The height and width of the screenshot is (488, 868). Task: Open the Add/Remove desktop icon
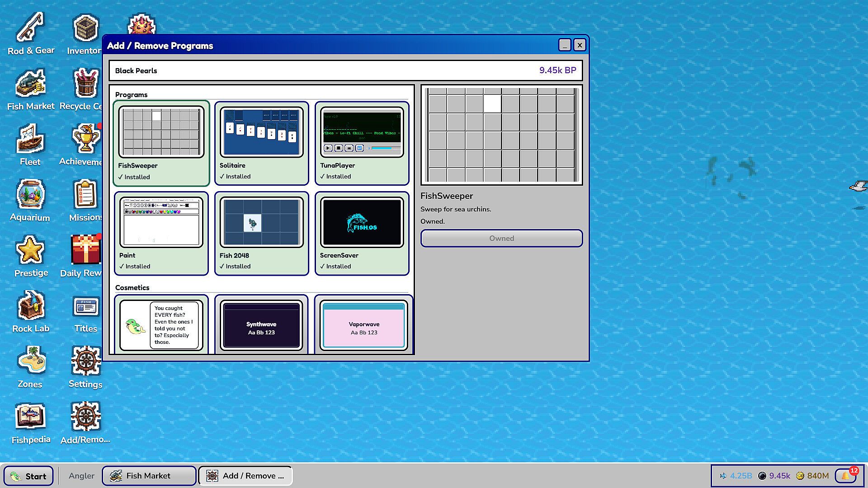[85, 423]
